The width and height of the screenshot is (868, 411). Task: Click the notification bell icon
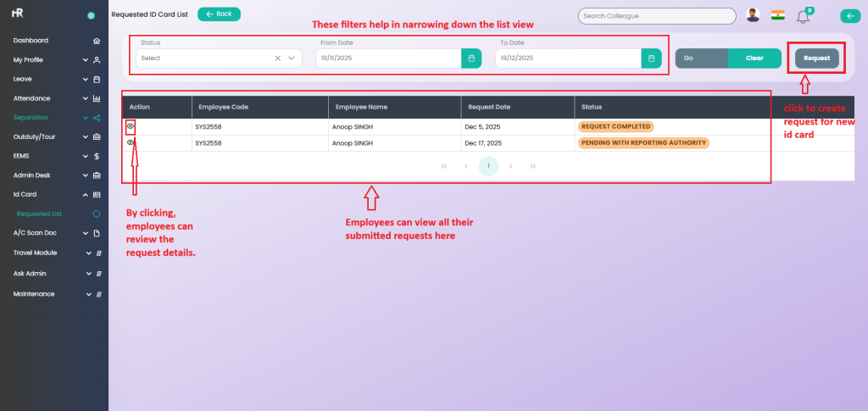coord(803,16)
